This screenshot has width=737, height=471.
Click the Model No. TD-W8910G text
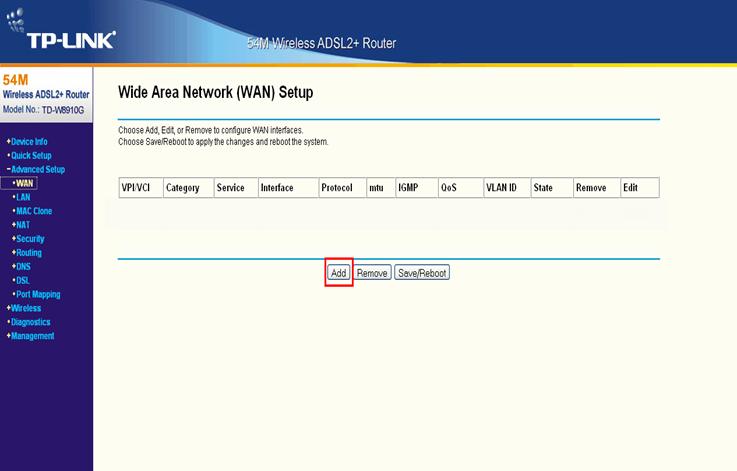[x=43, y=110]
